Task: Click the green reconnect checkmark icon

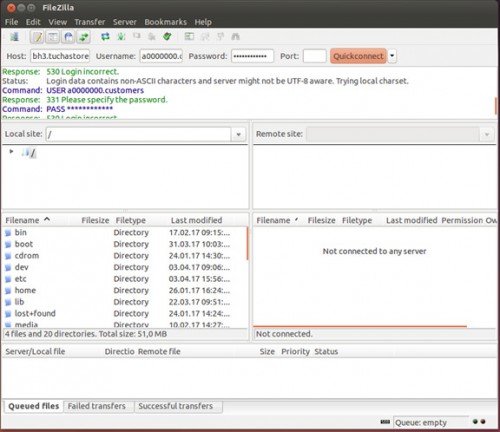Action: click(x=167, y=37)
